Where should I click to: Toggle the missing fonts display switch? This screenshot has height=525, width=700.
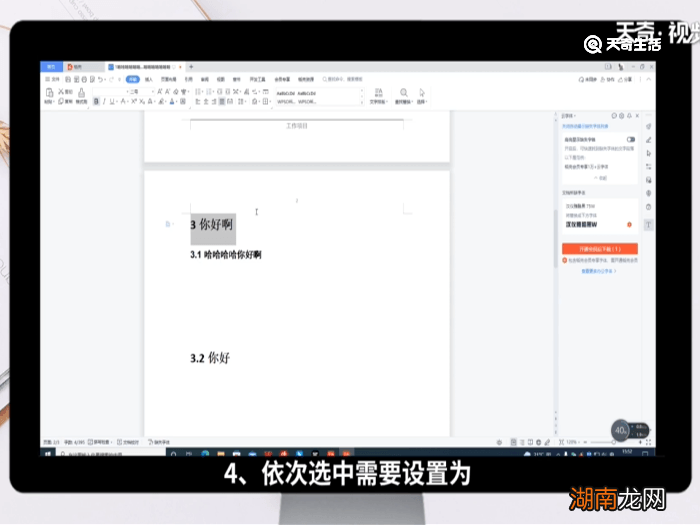(630, 139)
